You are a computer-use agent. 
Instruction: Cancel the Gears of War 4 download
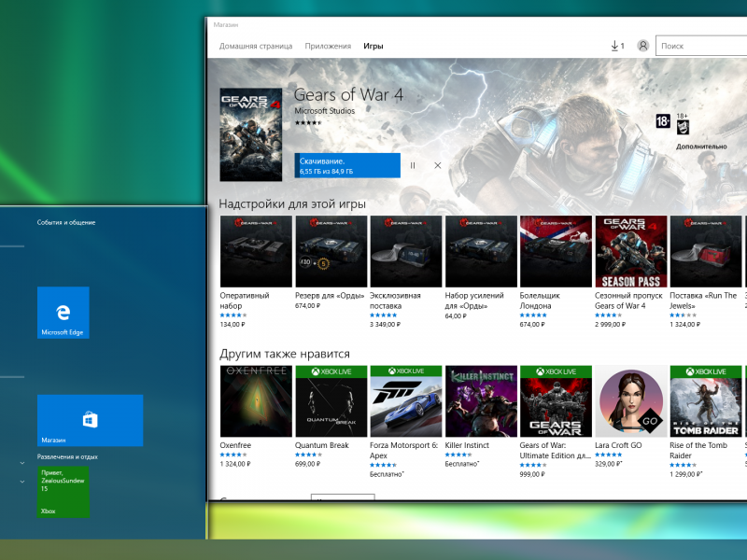point(437,166)
